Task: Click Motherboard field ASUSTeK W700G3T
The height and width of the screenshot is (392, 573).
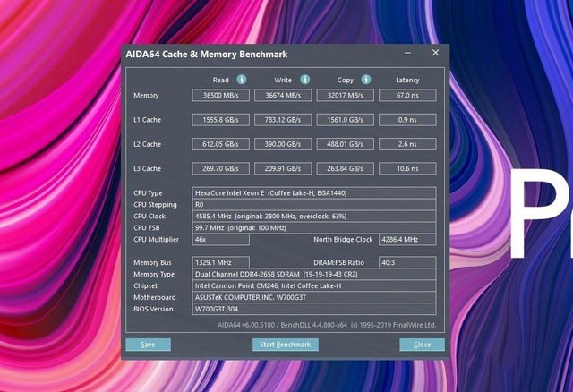Action: (314, 298)
